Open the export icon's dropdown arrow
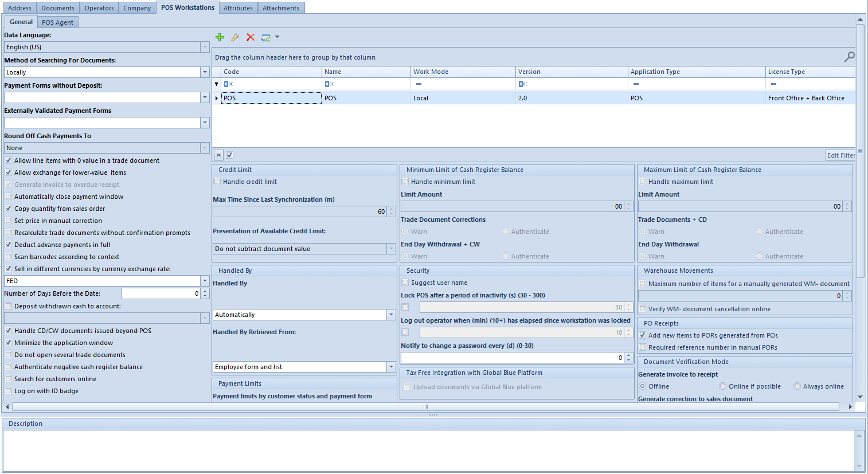The height and width of the screenshot is (474, 868). coord(277,37)
